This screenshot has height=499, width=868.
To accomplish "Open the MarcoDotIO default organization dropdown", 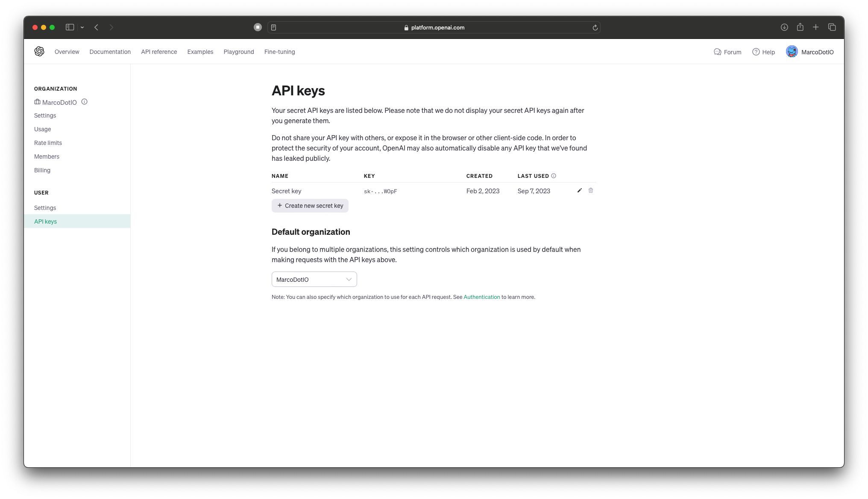I will click(x=314, y=279).
